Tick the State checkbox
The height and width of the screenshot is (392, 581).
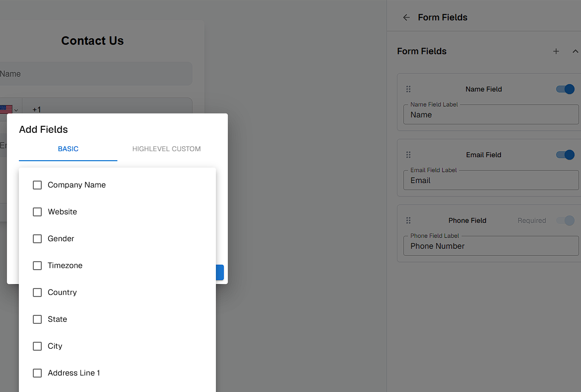point(37,319)
